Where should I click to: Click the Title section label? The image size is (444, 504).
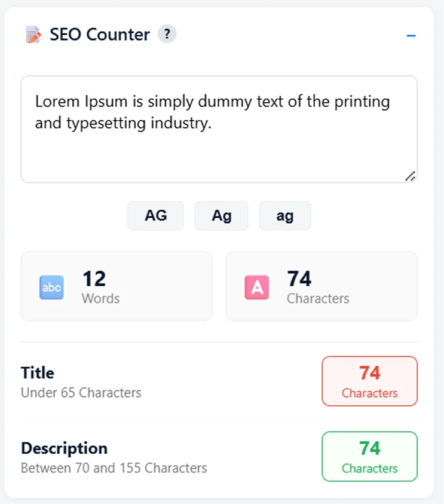point(37,372)
